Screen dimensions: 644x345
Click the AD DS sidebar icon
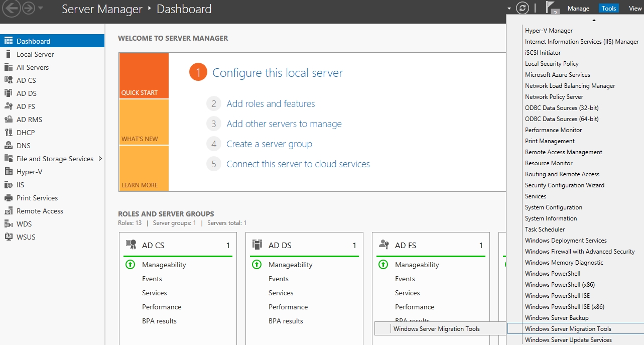pyautogui.click(x=8, y=93)
